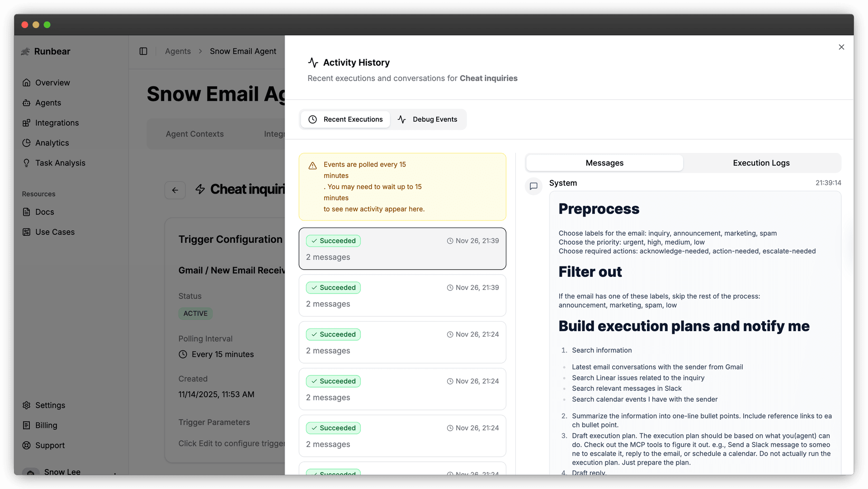Open the Docs resource link
The width and height of the screenshot is (868, 489).
click(44, 212)
